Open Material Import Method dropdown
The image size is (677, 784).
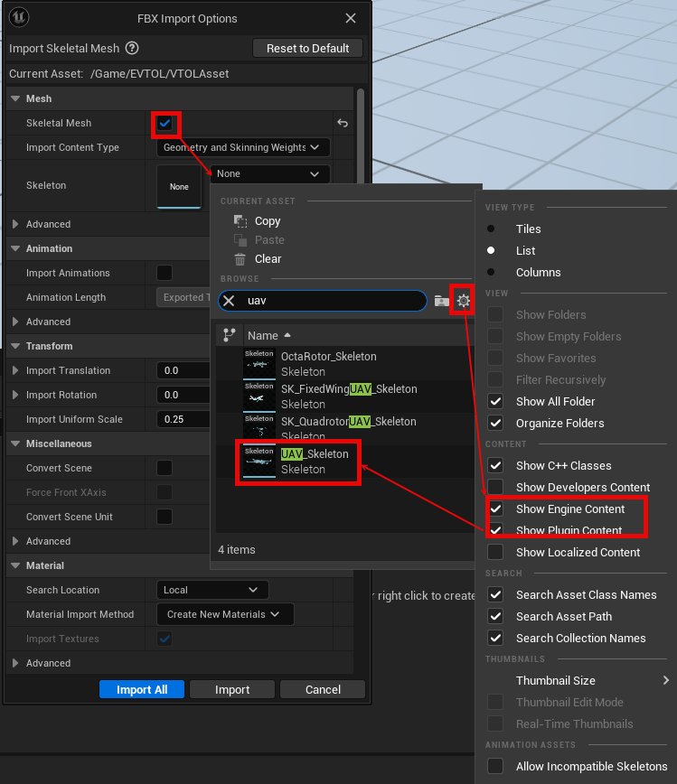(225, 614)
